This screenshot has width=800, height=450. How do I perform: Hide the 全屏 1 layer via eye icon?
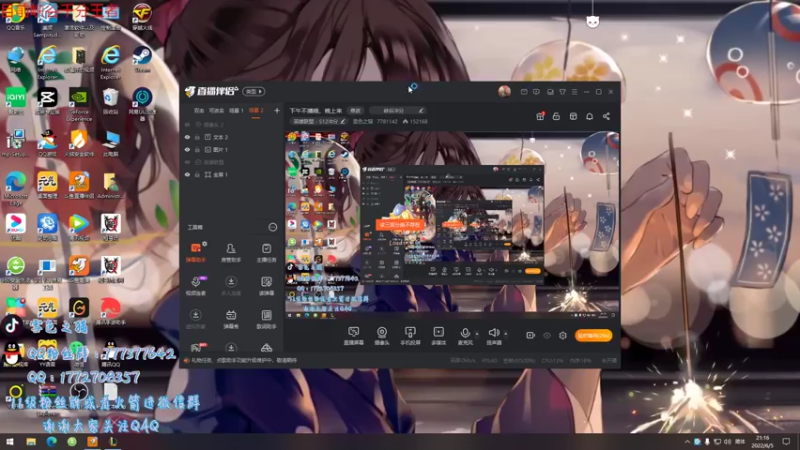point(187,174)
